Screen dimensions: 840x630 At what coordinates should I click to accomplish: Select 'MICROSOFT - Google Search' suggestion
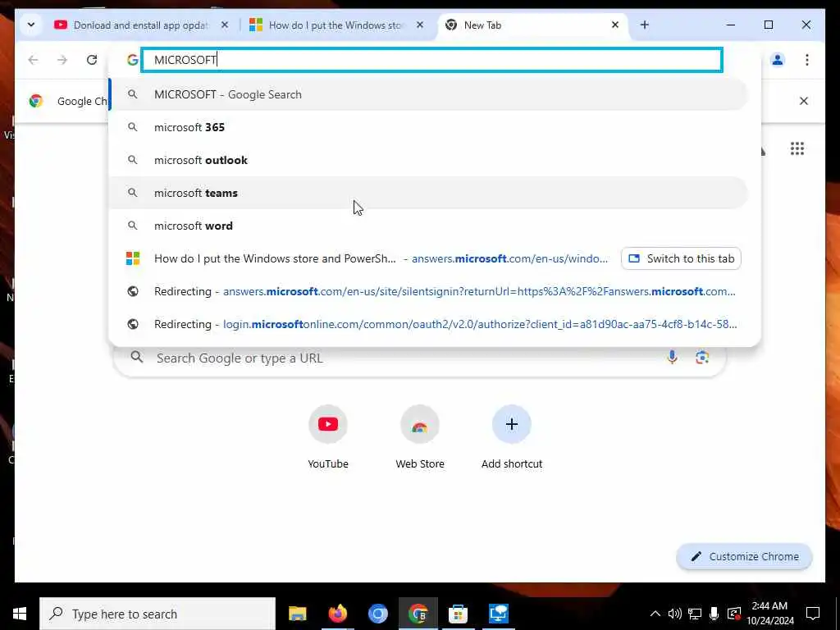click(428, 94)
